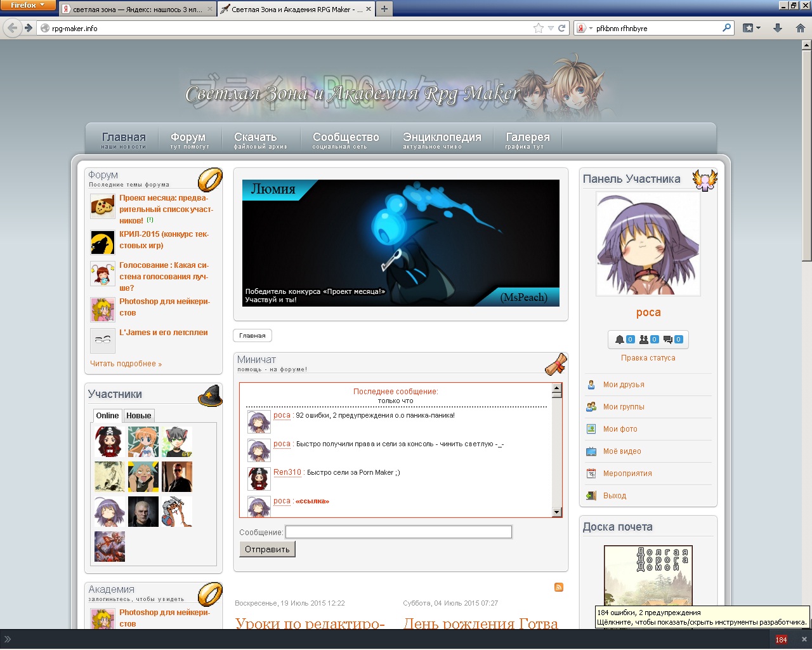Open Мои фото from user panel
Screen dimensions: 812x650
tap(620, 429)
